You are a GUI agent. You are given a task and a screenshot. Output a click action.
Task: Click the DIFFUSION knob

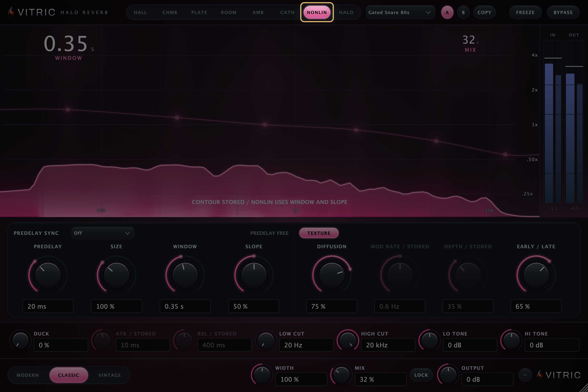tap(332, 275)
